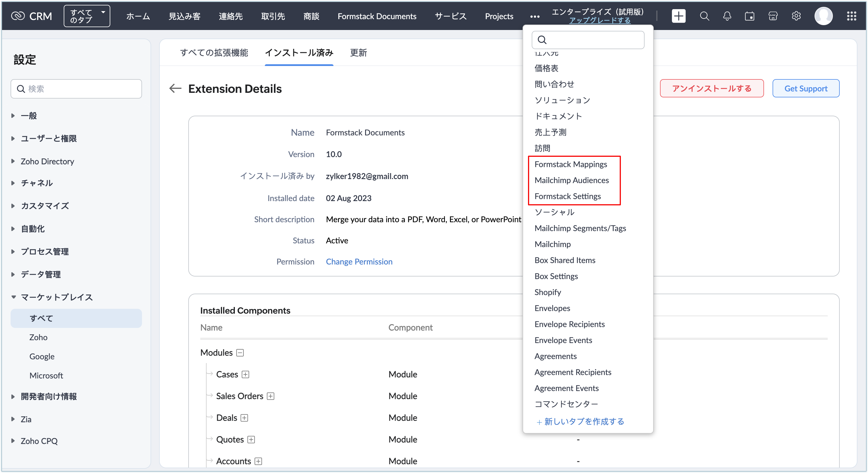868x473 pixels.
Task: Open the サービス tab
Action: click(451, 16)
